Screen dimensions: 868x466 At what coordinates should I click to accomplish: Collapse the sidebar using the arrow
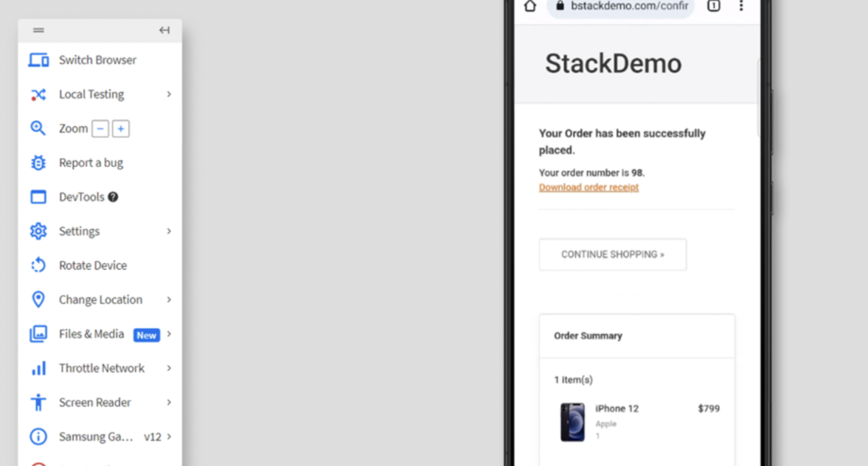click(164, 30)
